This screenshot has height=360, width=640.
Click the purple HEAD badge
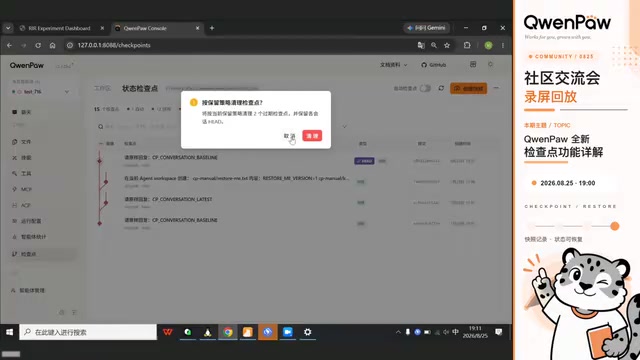[364, 161]
